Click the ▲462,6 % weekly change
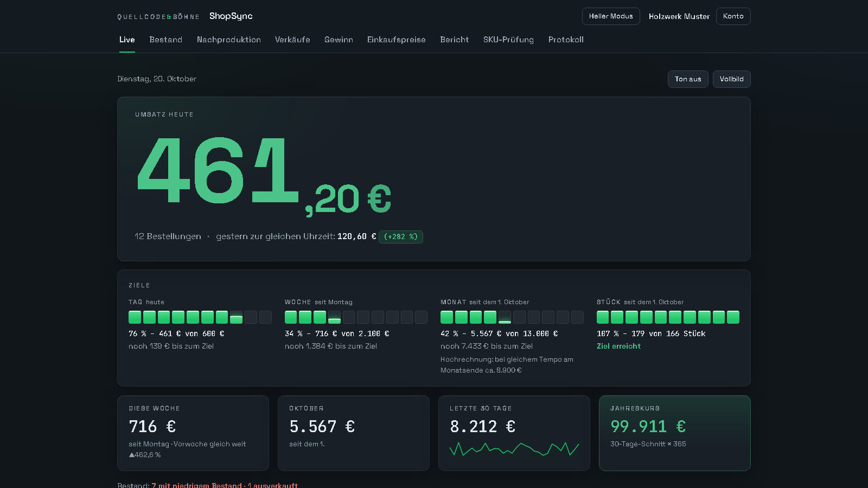This screenshot has height=488, width=868. click(145, 455)
